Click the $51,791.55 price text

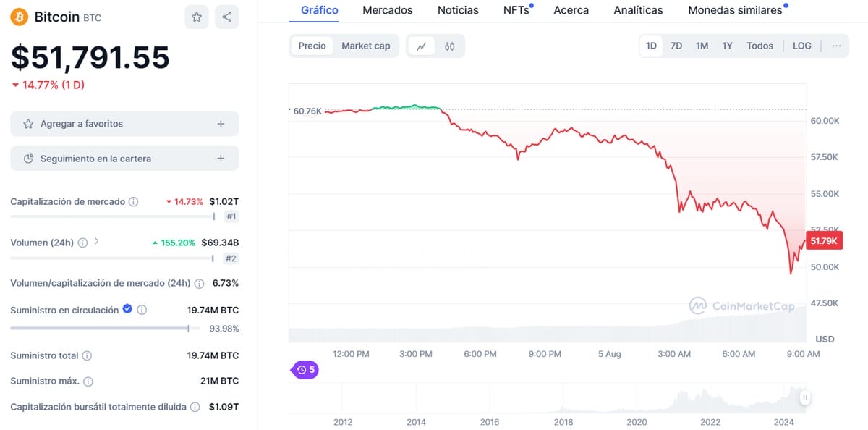pyautogui.click(x=90, y=57)
